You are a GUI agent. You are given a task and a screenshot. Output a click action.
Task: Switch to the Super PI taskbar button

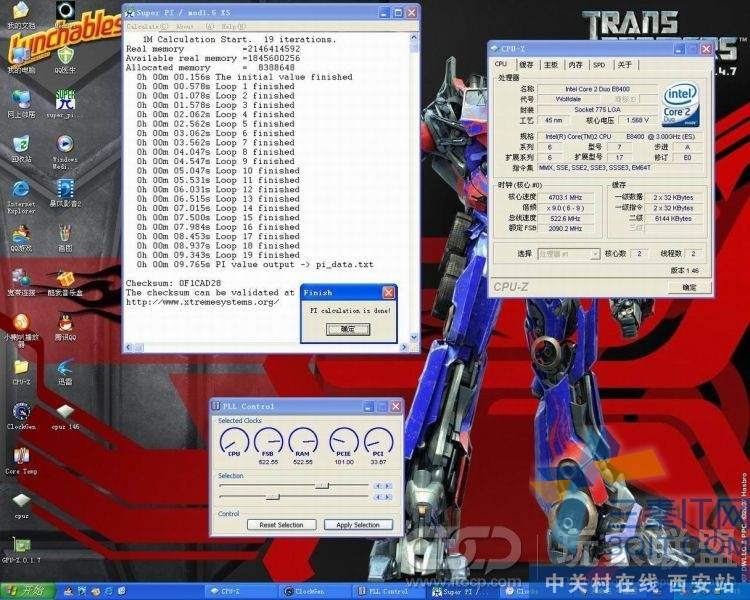[462, 591]
